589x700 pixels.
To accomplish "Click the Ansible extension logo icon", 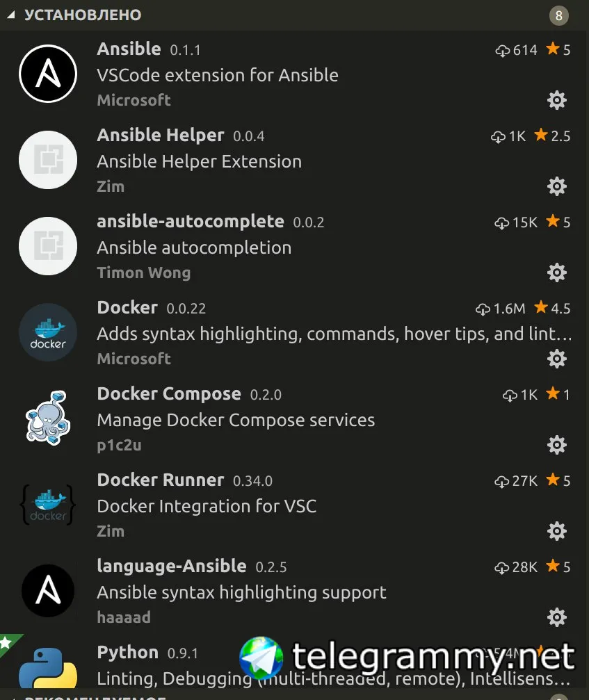I will [47, 74].
